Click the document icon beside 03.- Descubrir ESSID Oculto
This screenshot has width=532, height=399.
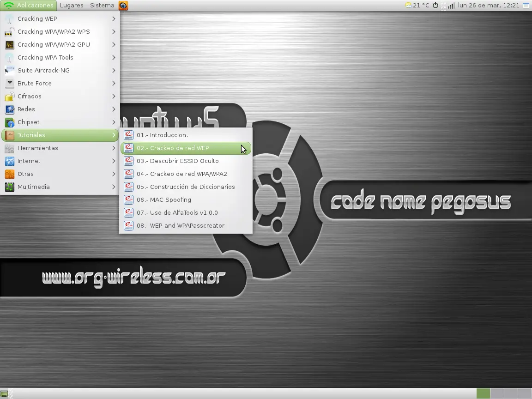tap(128, 161)
